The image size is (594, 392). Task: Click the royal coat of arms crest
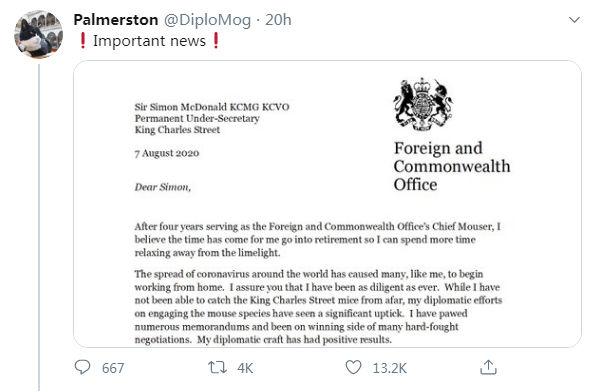pyautogui.click(x=423, y=104)
